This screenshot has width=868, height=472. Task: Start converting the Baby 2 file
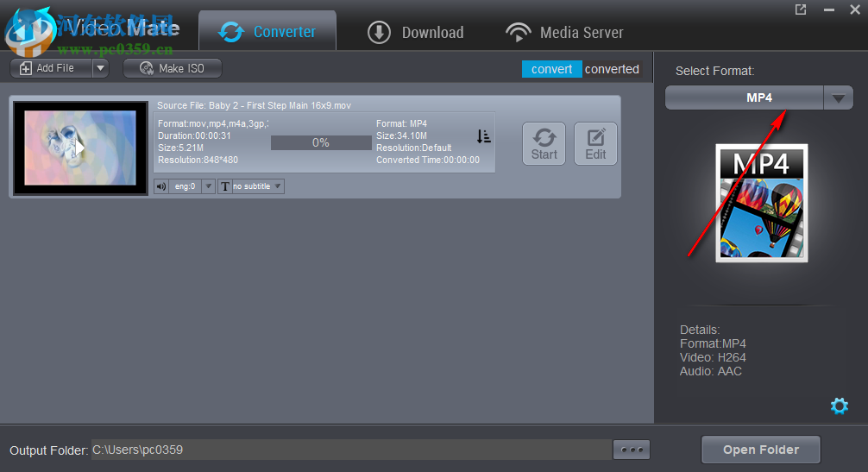[x=544, y=143]
